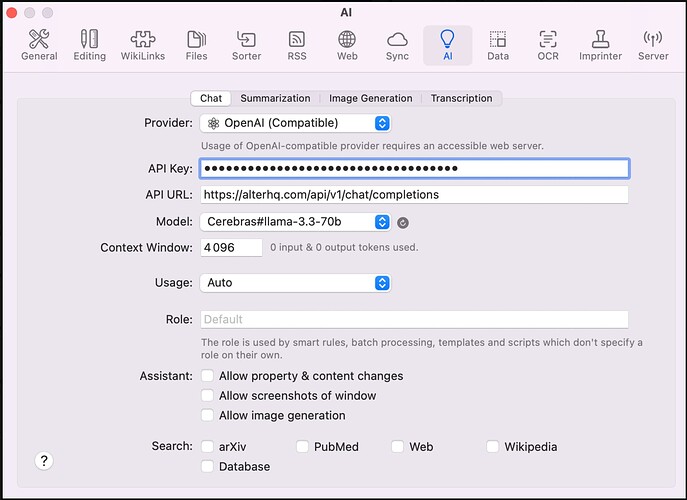Tick the arXiv search checkbox
The height and width of the screenshot is (500, 687).
[x=207, y=447]
